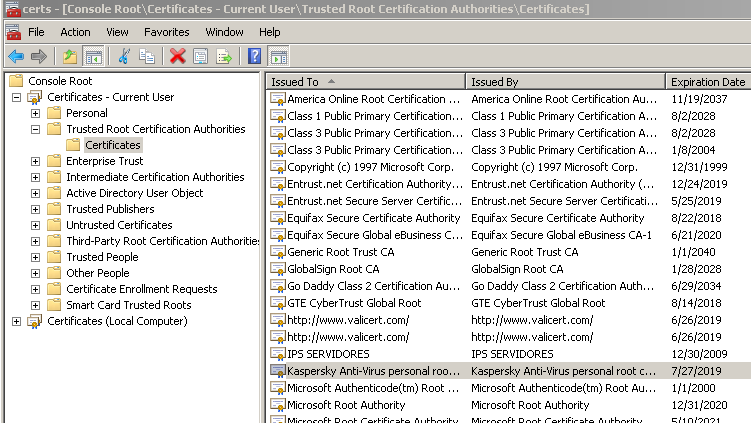Sort by Issued By column header
The width and height of the screenshot is (751, 423).
coord(566,82)
